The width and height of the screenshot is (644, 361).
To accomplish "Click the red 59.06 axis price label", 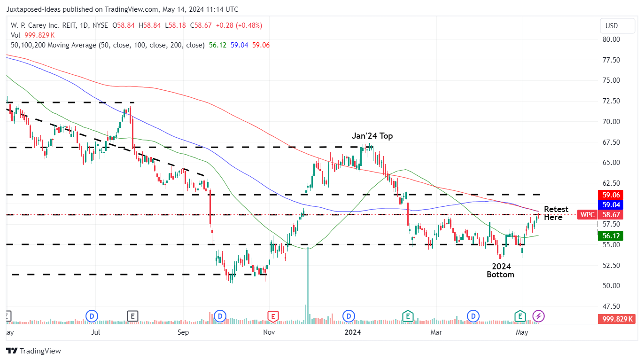I will (x=610, y=195).
